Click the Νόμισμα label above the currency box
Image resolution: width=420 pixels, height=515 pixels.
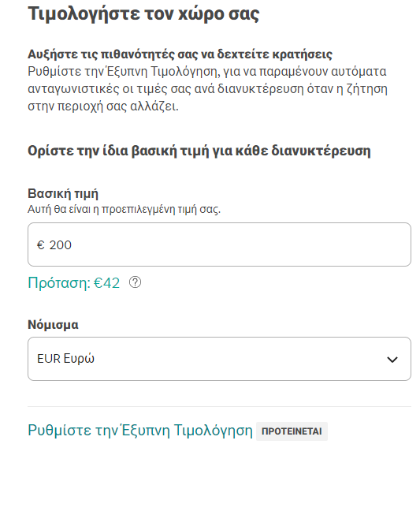click(53, 324)
